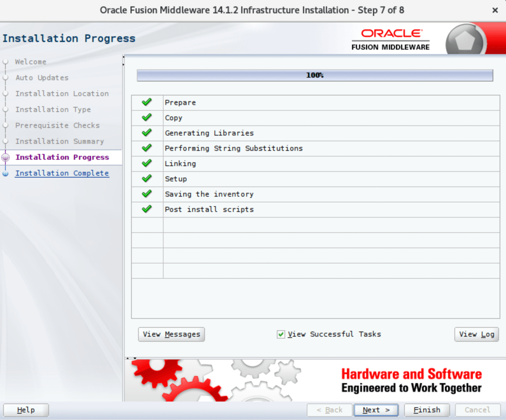The width and height of the screenshot is (506, 420).
Task: Open the Installation Complete step link
Action: pyautogui.click(x=62, y=173)
